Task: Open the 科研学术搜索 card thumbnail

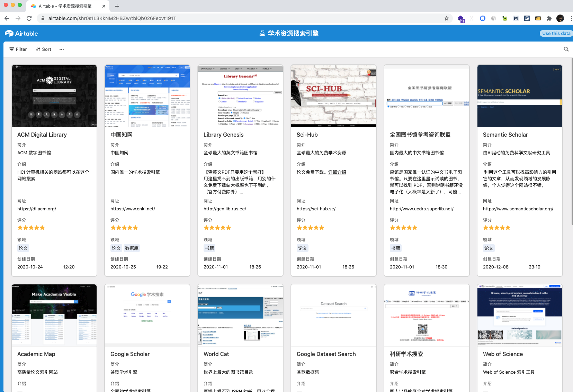Action: tap(427, 315)
